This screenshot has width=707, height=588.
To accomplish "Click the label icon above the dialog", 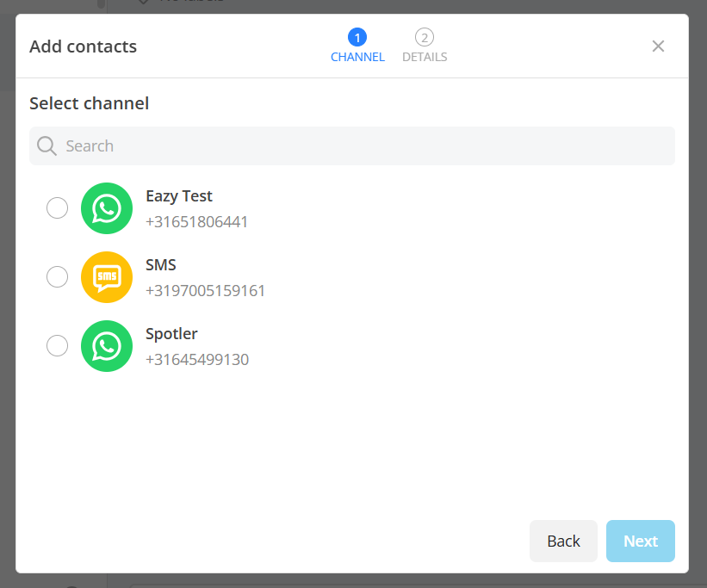I will (143, 2).
